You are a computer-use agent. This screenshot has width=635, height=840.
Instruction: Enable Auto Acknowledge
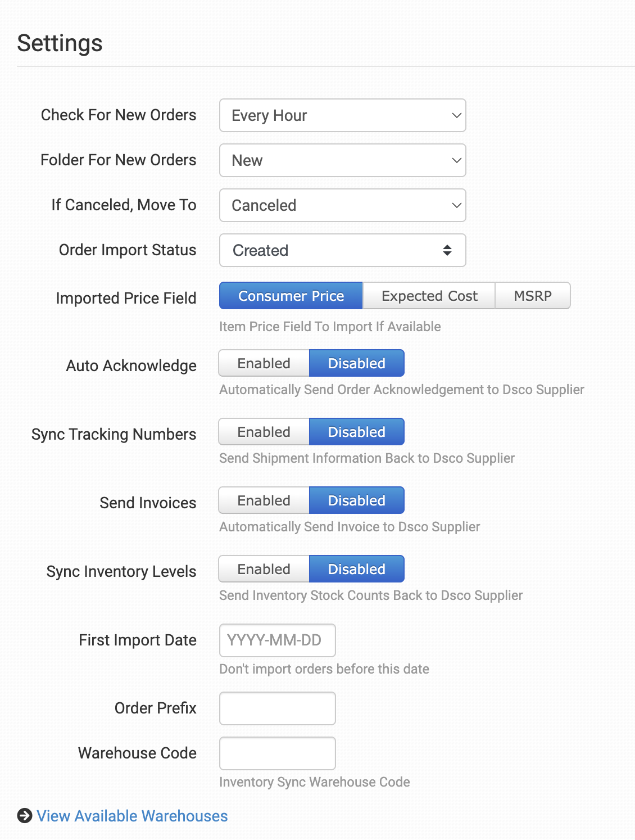tap(264, 363)
